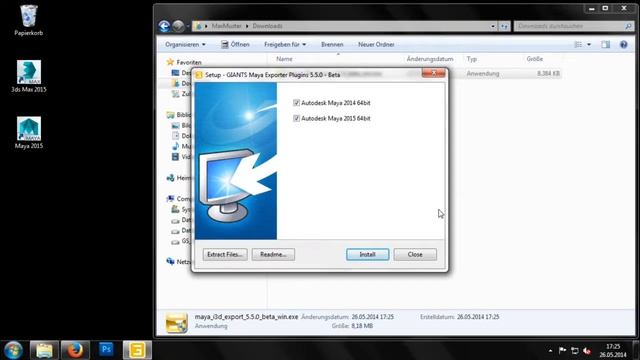Viewport: 640px width, 360px height.
Task: Open Windows Explorer from the taskbar
Action: click(44, 350)
